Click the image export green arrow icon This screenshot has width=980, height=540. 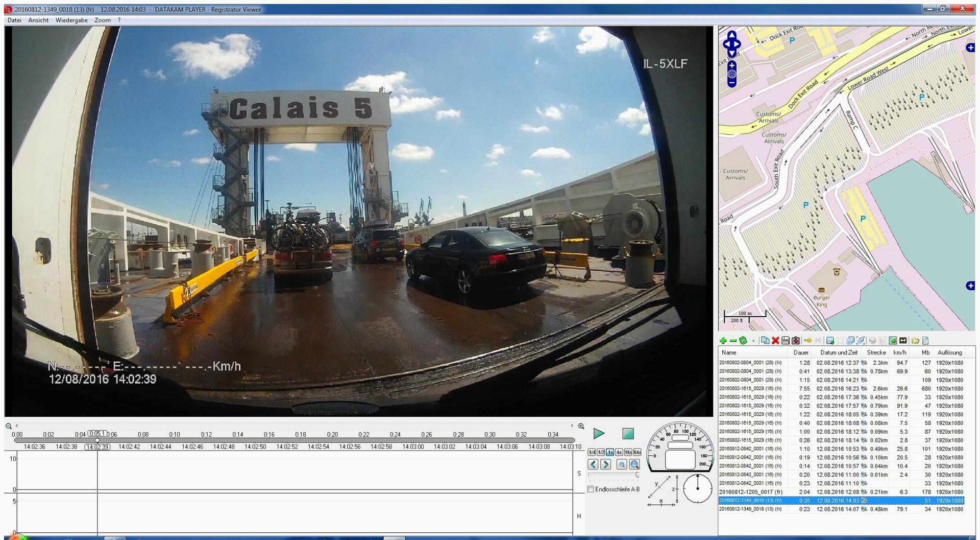893,340
